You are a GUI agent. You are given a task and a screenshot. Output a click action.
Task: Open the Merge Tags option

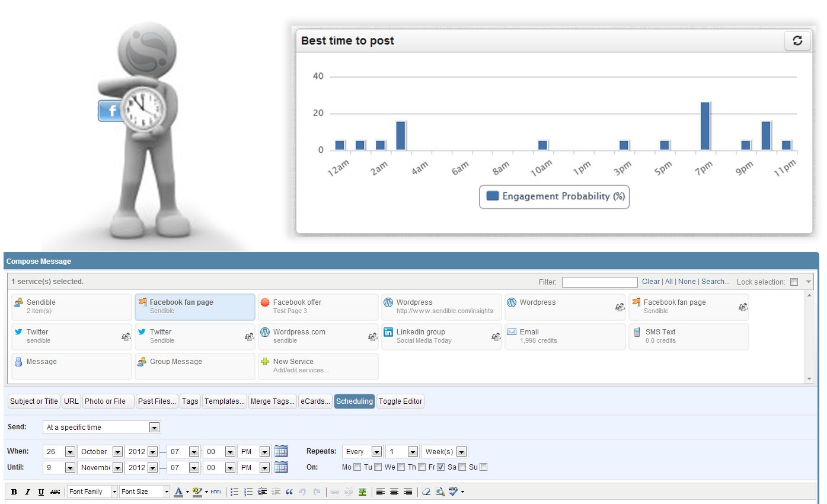pyautogui.click(x=273, y=401)
